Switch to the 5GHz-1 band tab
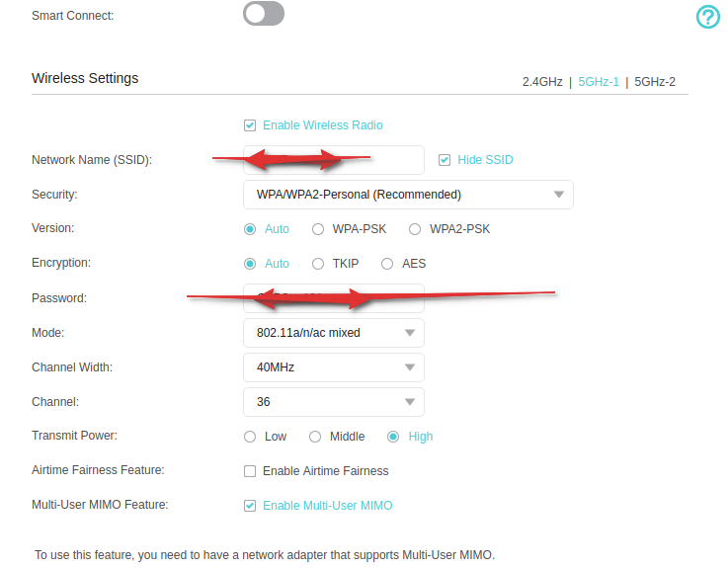The image size is (728, 568). 598,82
